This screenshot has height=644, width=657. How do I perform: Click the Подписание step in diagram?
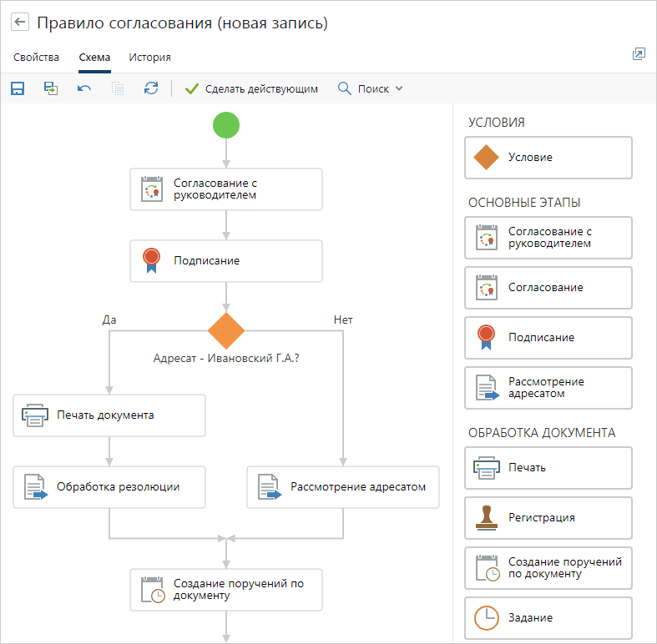click(226, 261)
